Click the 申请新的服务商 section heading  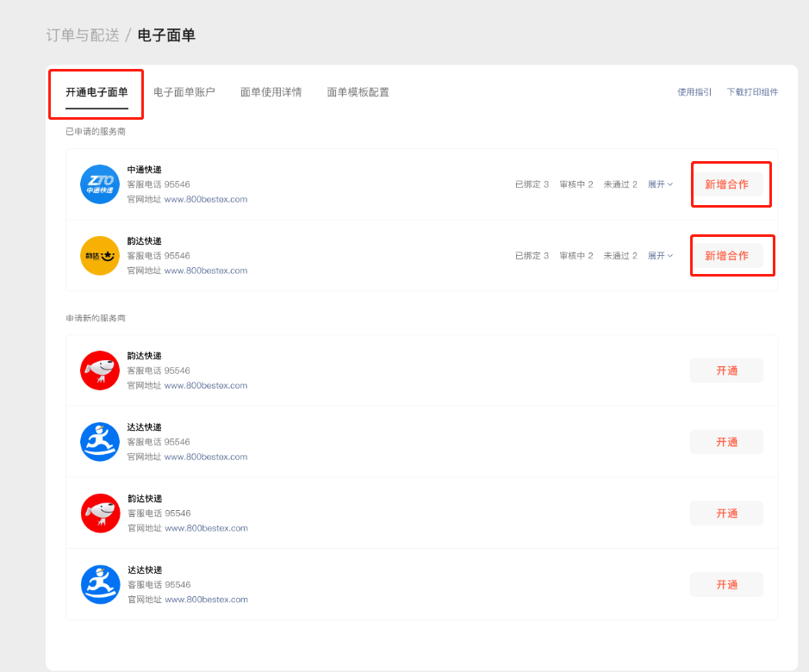(x=96, y=318)
